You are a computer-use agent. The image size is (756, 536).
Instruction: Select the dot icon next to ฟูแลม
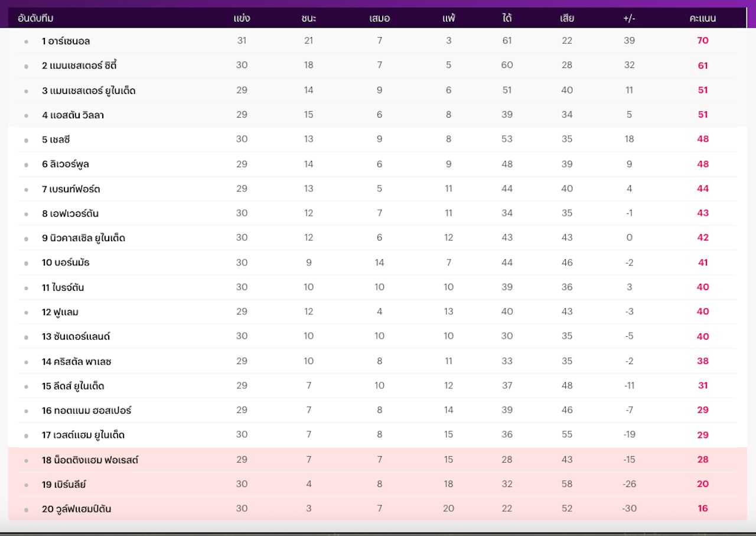tap(26, 313)
